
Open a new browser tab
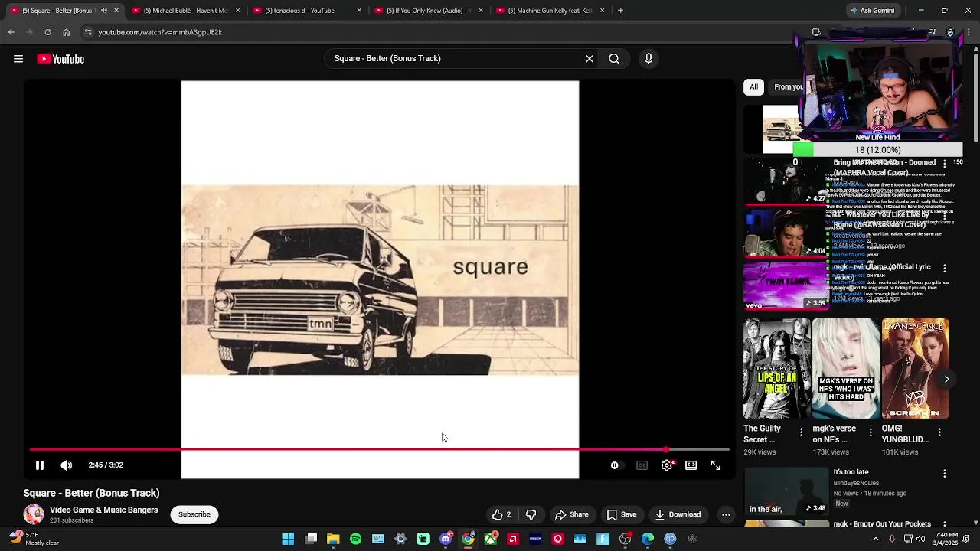(620, 11)
